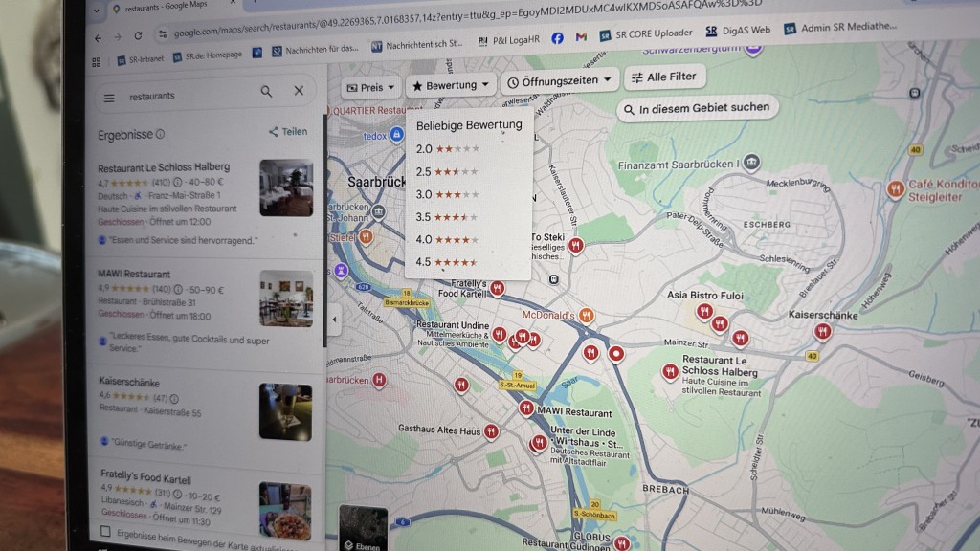980x551 pixels.
Task: Open the Facebook bookmark icon
Action: pyautogui.click(x=557, y=38)
